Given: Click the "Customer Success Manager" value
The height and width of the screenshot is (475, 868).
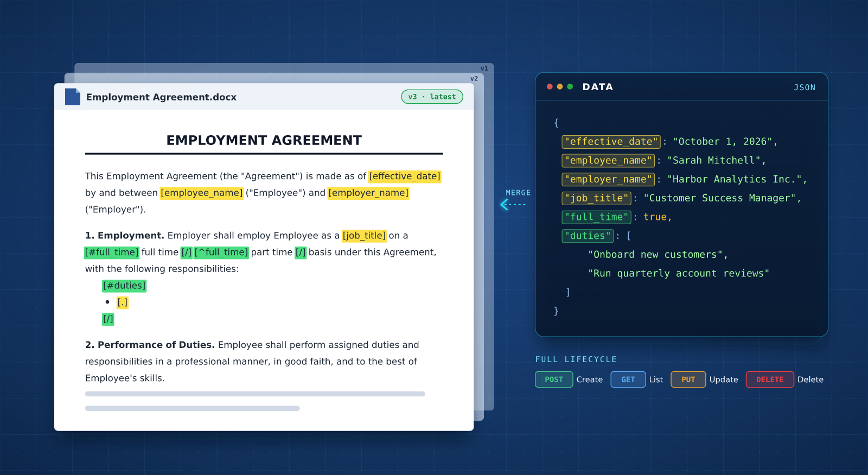Looking at the screenshot, I should click(719, 199).
